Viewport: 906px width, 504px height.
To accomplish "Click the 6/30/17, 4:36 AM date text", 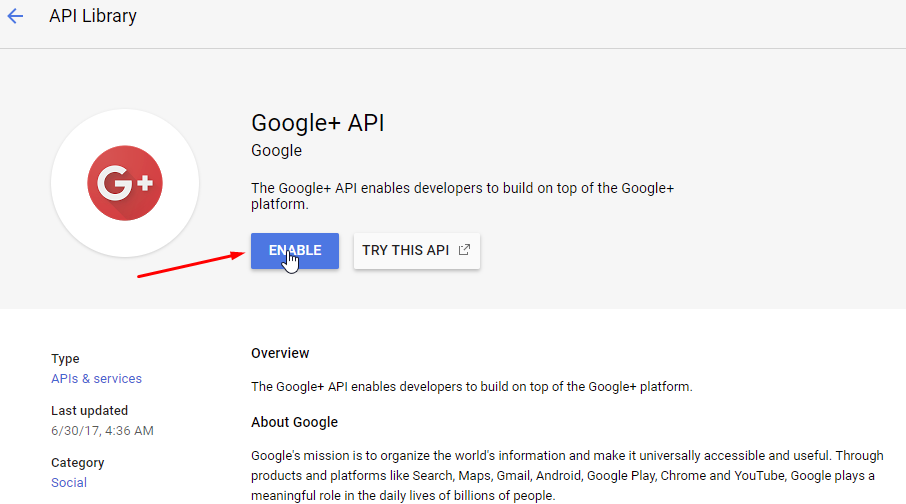I will (x=102, y=431).
